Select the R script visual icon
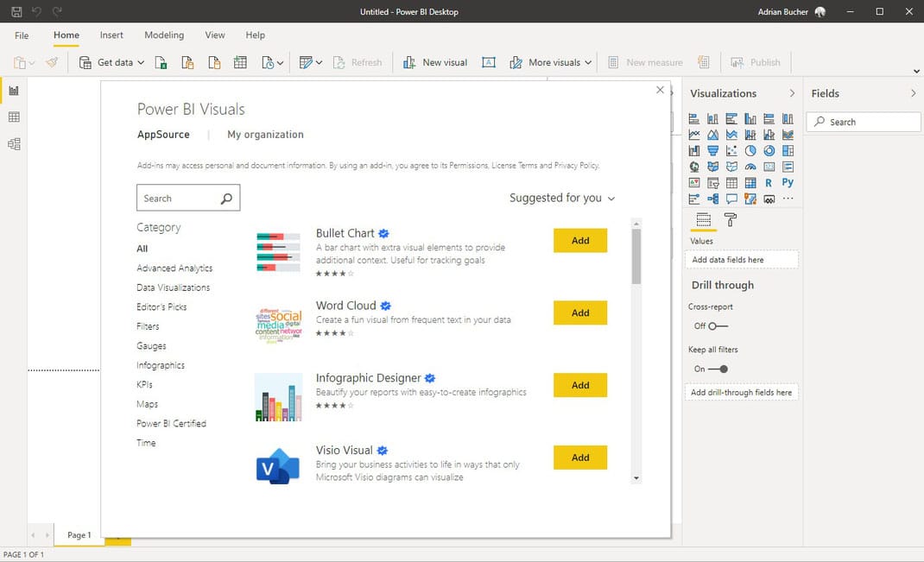 [x=769, y=183]
